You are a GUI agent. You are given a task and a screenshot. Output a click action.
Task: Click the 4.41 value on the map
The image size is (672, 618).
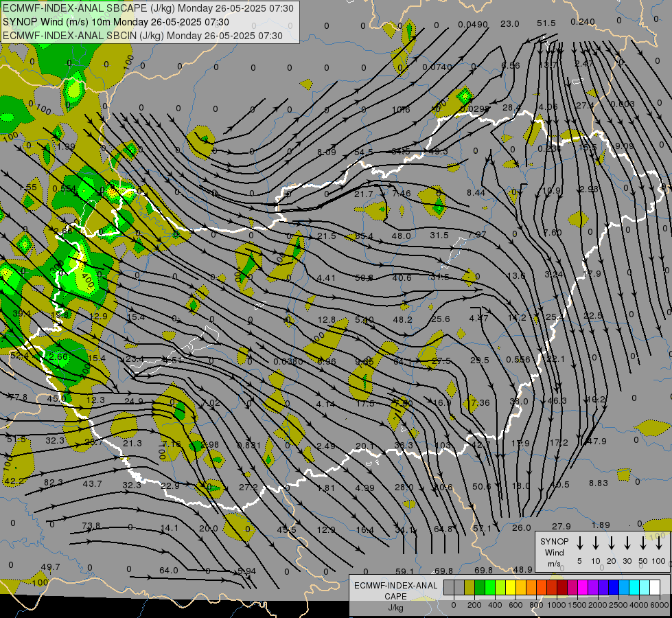[326, 278]
